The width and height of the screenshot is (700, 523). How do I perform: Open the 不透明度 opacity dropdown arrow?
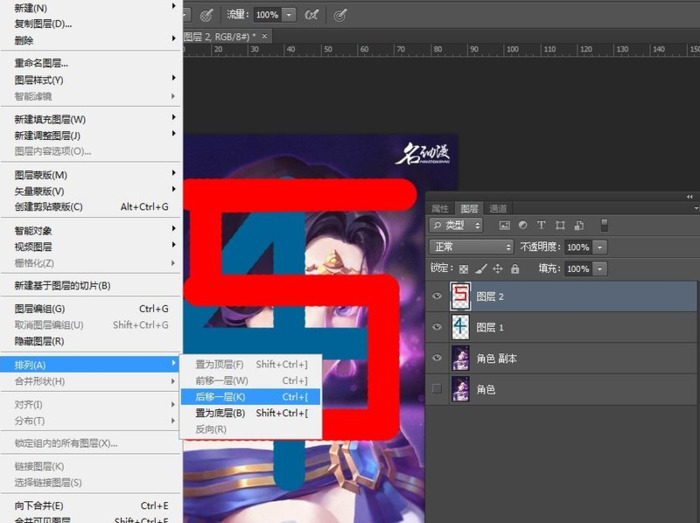click(x=599, y=247)
